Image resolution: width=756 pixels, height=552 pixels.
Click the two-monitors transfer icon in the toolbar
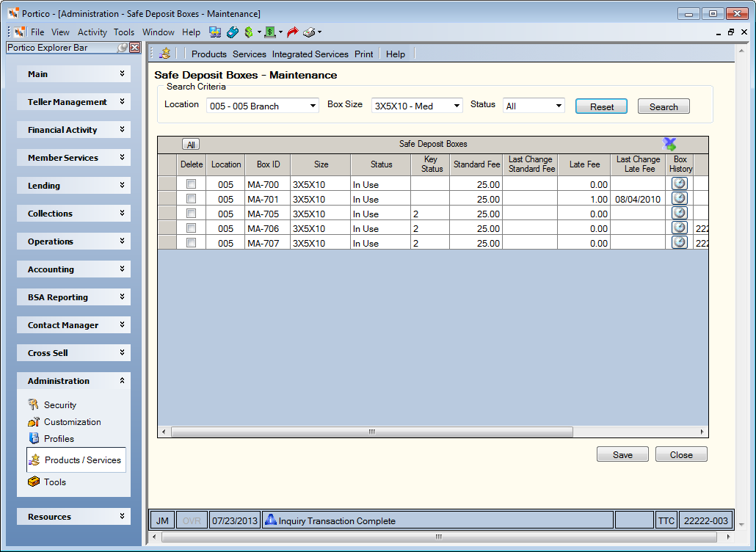click(215, 32)
